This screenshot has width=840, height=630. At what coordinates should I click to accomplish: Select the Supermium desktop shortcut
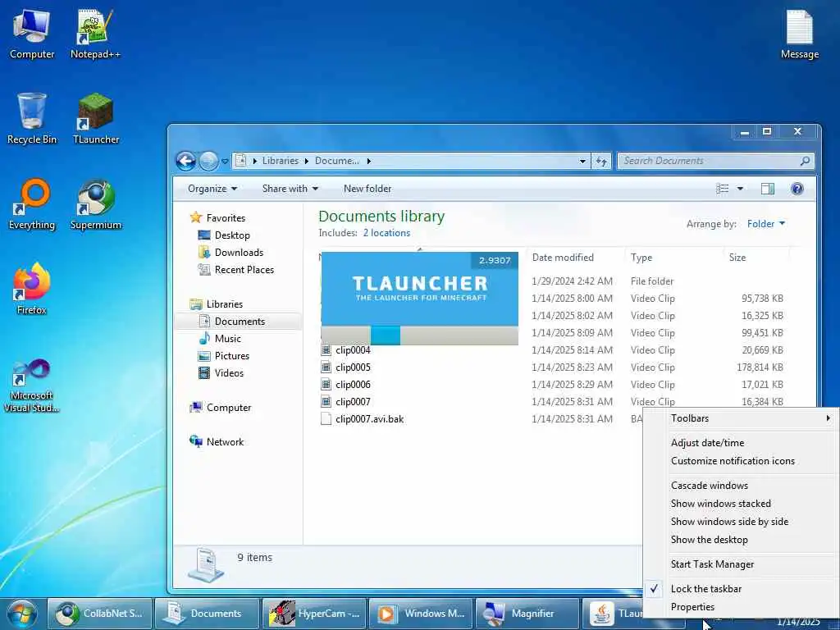(96, 204)
